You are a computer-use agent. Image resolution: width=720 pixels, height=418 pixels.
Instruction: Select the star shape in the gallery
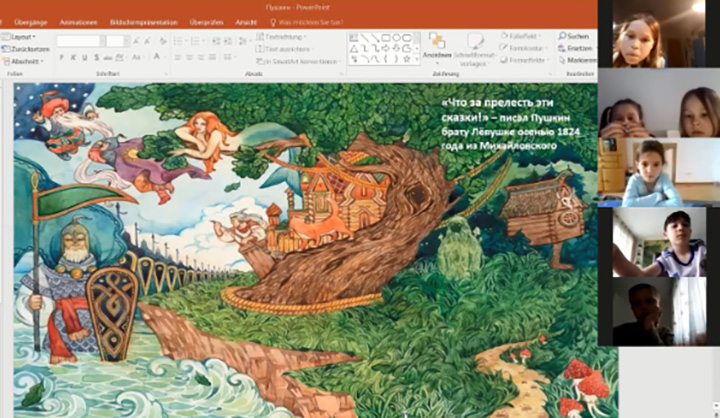click(x=407, y=59)
